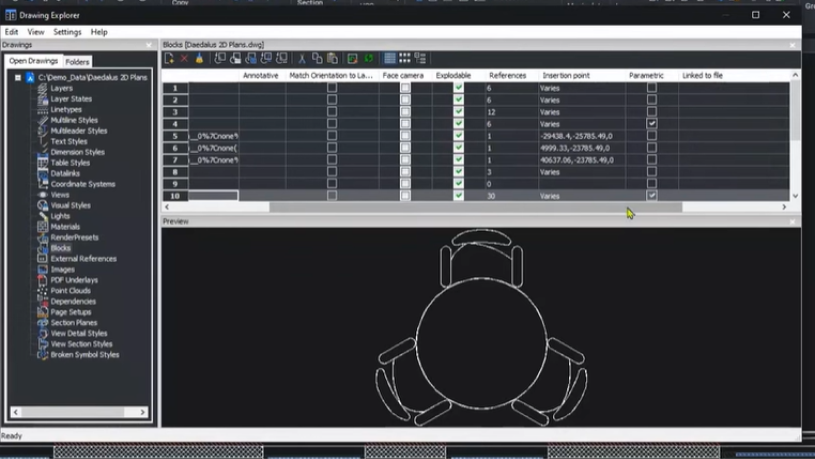815x459 pixels.
Task: Open the View menu
Action: [36, 32]
